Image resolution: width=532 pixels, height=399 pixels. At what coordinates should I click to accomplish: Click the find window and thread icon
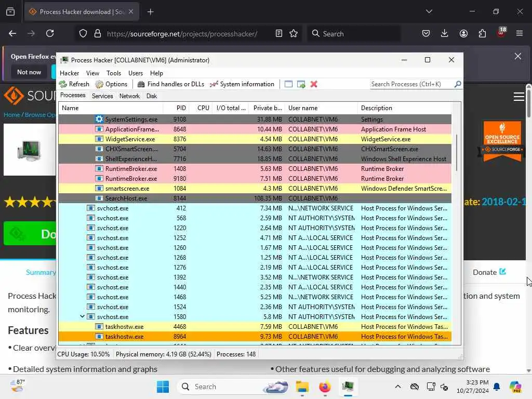[x=301, y=84]
